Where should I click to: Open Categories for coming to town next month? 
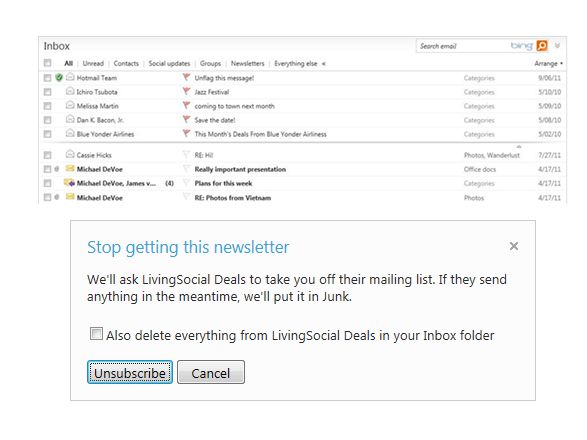pyautogui.click(x=479, y=106)
